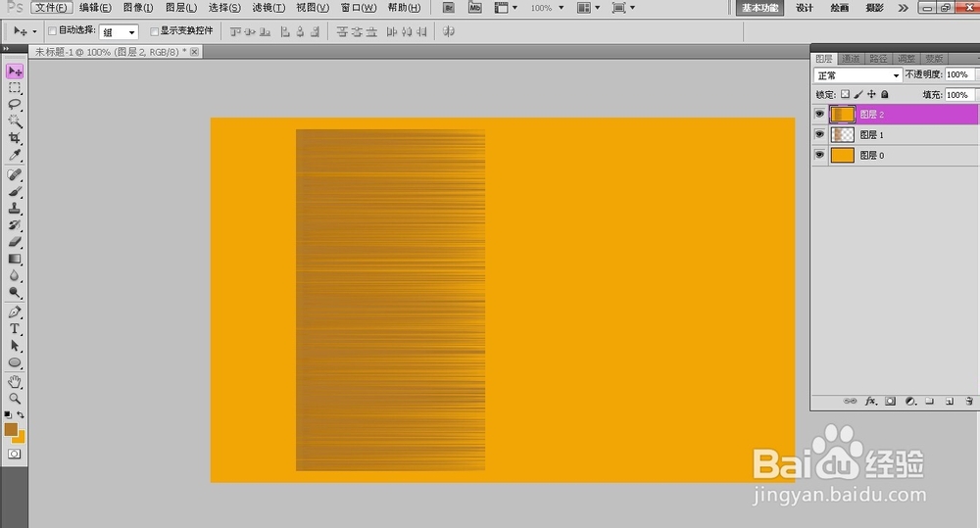
Task: Switch to 摄影 workspace
Action: click(x=874, y=8)
